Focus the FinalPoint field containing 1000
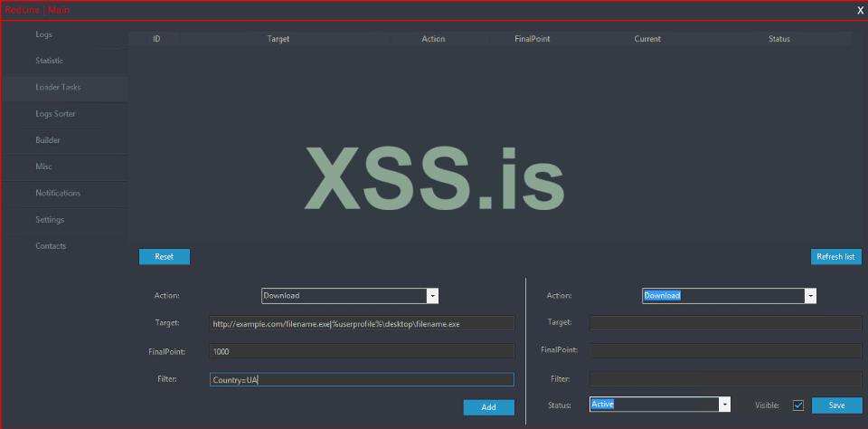 point(362,351)
